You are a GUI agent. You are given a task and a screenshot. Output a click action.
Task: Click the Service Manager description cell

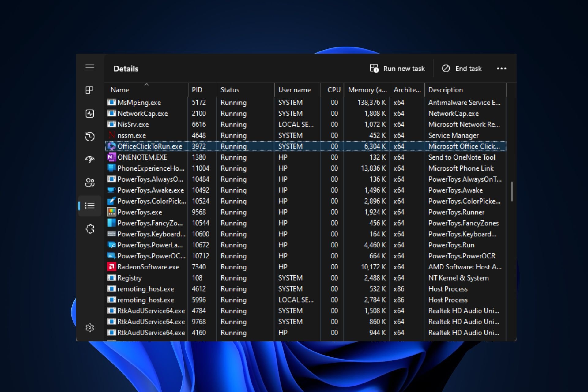(453, 135)
